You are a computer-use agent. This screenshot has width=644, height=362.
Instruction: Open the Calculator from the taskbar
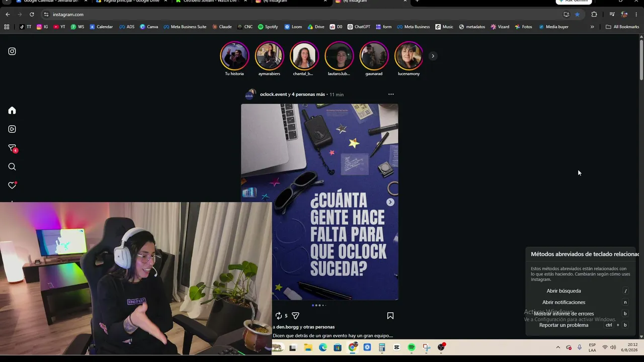[x=382, y=347]
